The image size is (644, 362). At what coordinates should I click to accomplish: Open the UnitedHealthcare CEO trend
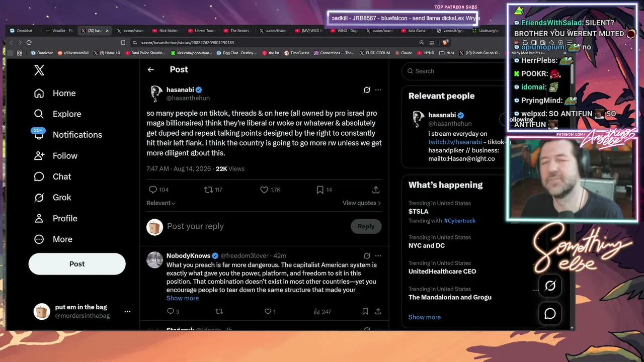pos(442,271)
